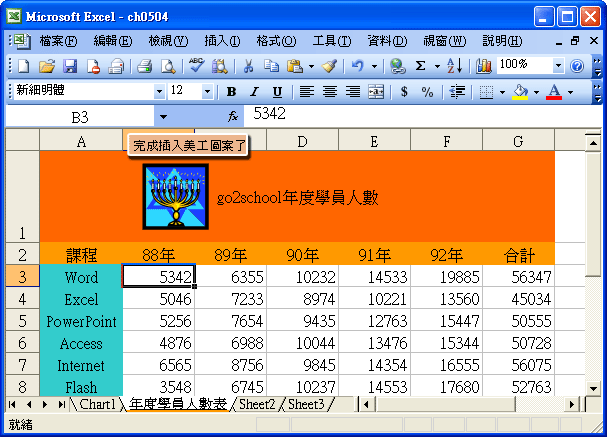Toggle Underline formatting
The width and height of the screenshot is (607, 437).
(x=276, y=91)
